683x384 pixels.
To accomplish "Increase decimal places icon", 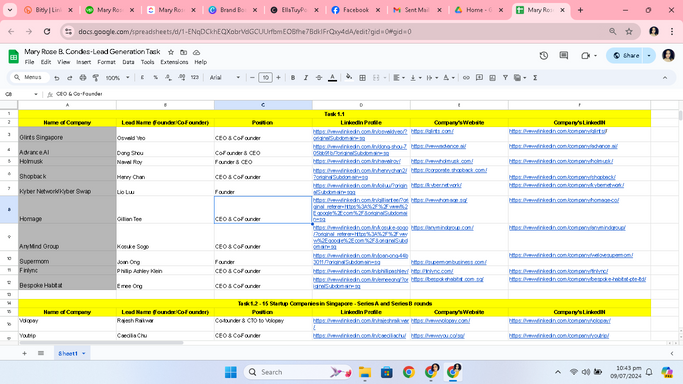I will [182, 77].
